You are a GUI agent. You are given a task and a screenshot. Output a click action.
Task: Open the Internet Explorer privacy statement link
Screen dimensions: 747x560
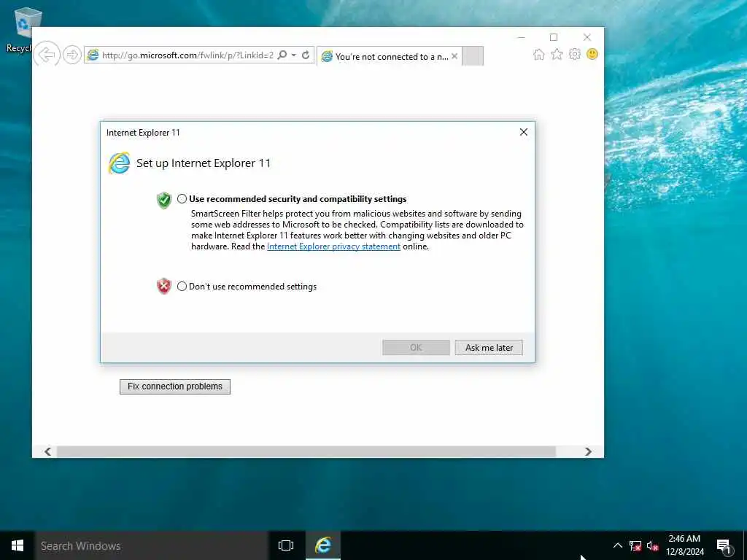coord(333,246)
